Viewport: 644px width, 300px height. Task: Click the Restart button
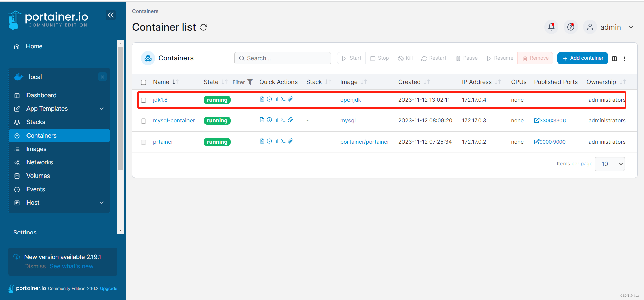click(x=434, y=58)
